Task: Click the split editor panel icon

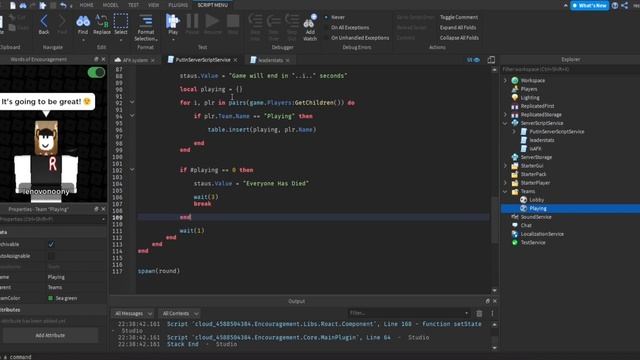Action: point(491,60)
